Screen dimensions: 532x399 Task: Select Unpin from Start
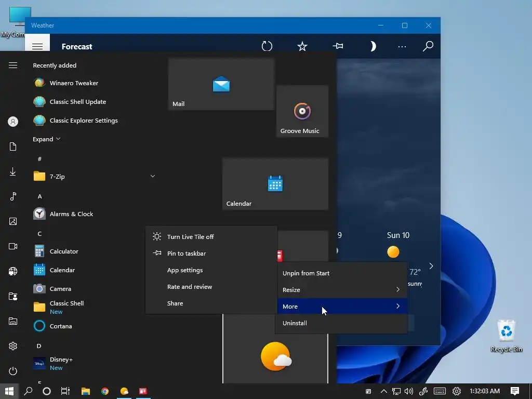point(342,273)
